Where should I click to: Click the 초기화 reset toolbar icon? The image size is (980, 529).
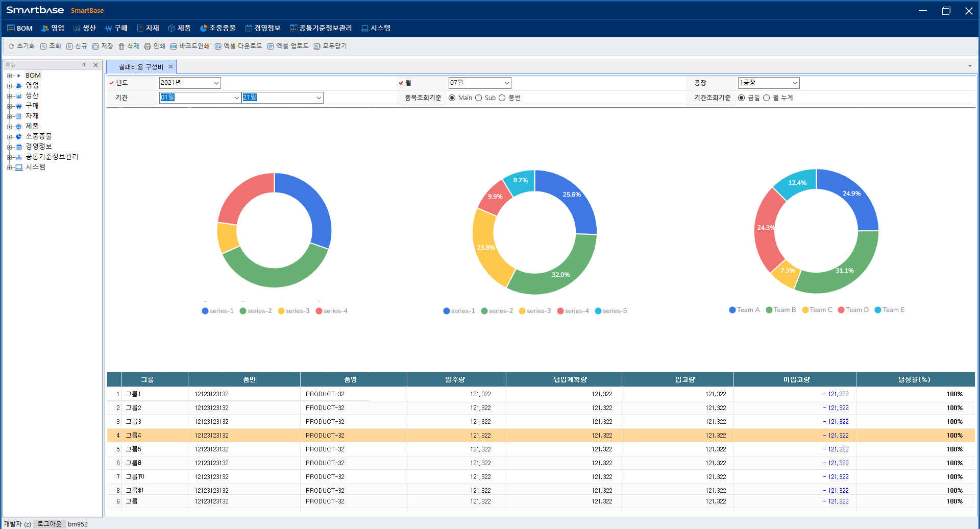click(11, 46)
